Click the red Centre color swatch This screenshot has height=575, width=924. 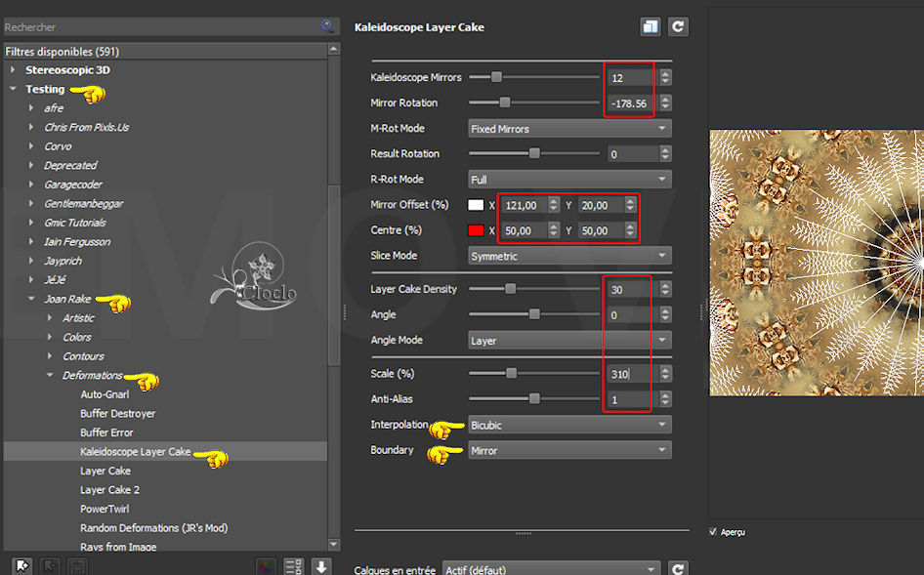(477, 230)
